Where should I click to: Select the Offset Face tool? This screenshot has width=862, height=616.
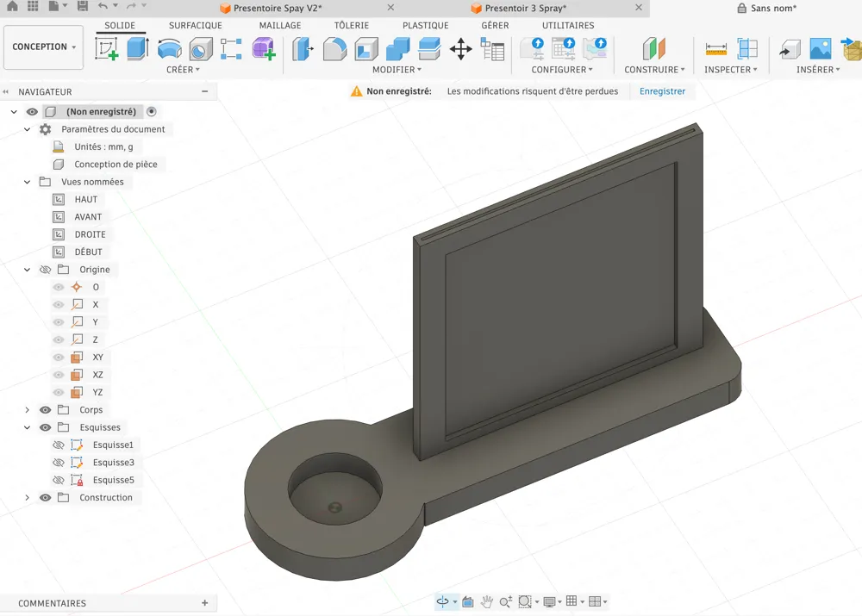(x=429, y=48)
